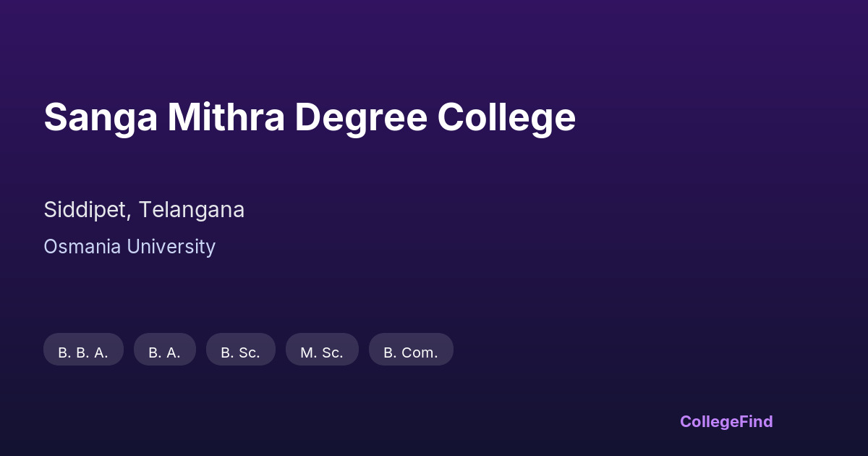Viewport: 868px width, 456px height.
Task: Click the Find part of the CollegeFind logo
Action: point(755,421)
